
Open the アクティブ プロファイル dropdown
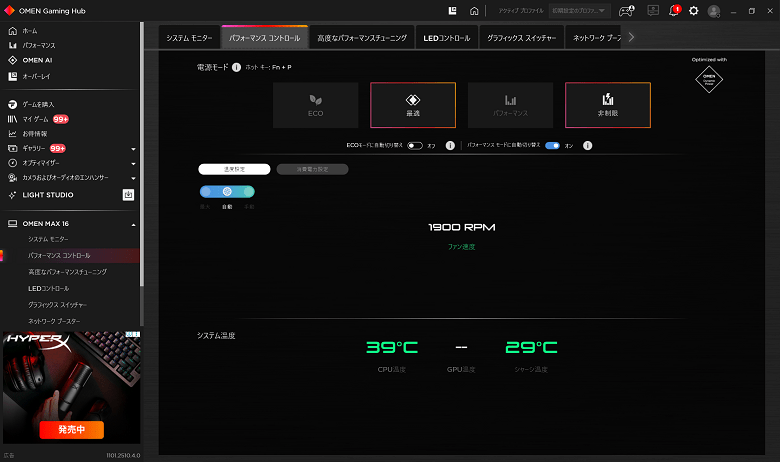[x=579, y=10]
